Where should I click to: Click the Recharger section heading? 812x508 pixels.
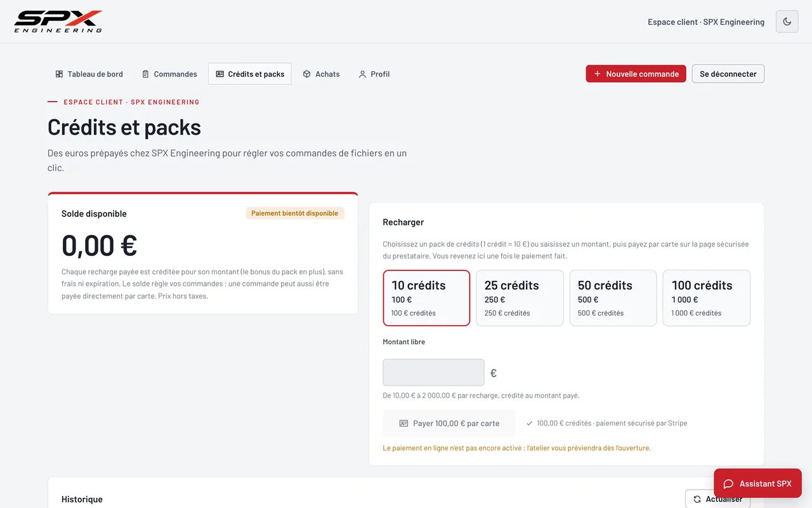403,222
